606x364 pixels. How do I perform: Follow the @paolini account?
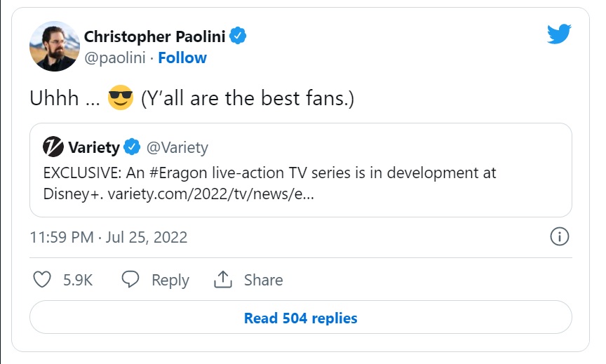(182, 58)
